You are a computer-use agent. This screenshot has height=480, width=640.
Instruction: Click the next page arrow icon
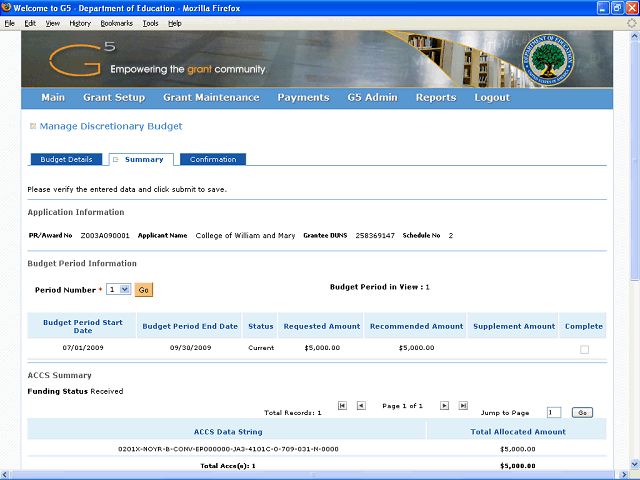(445, 406)
